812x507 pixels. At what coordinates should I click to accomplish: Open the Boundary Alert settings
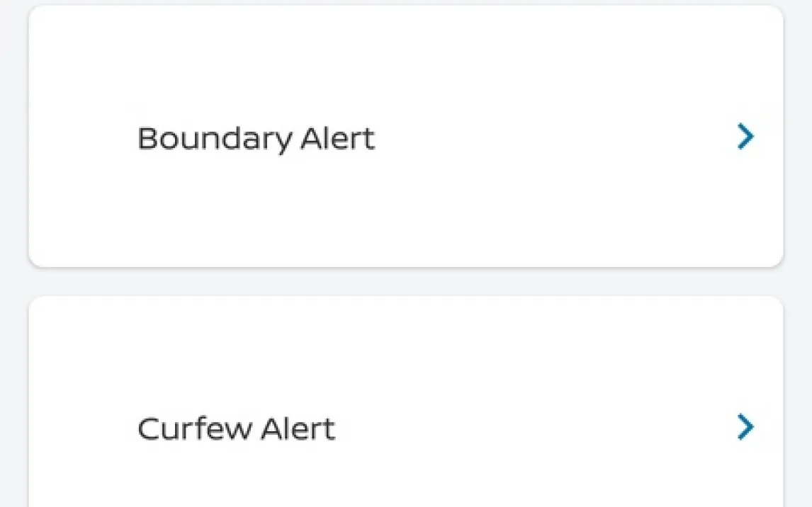coord(405,137)
